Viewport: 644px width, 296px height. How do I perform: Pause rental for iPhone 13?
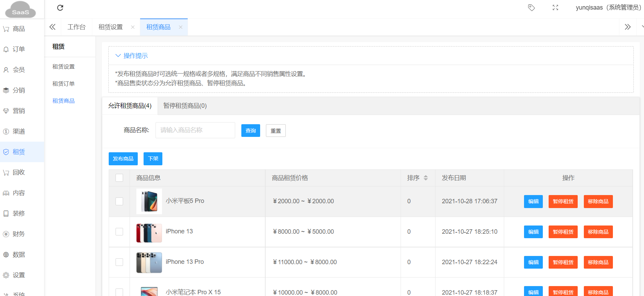coord(563,232)
